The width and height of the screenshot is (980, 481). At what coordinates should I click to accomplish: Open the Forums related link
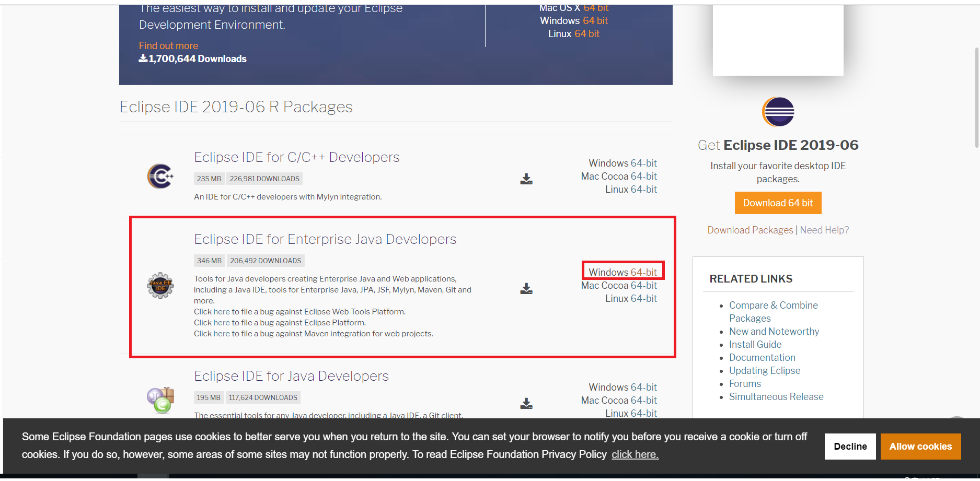pyautogui.click(x=745, y=383)
